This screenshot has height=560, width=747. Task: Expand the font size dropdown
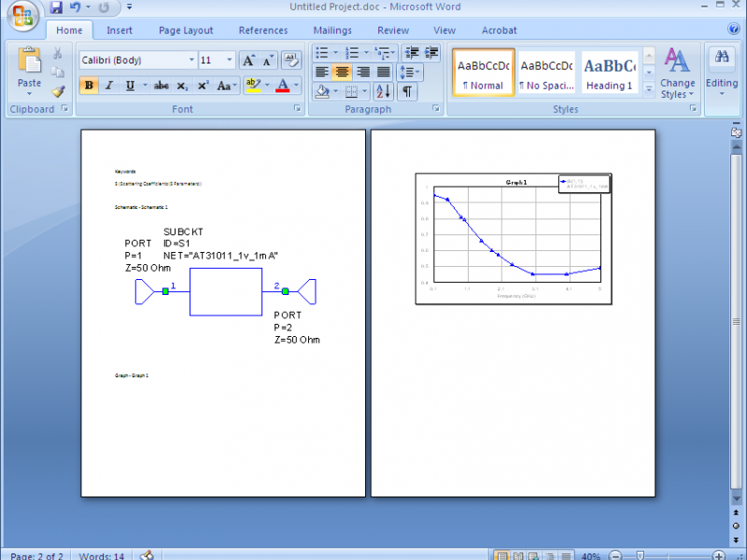click(x=230, y=61)
